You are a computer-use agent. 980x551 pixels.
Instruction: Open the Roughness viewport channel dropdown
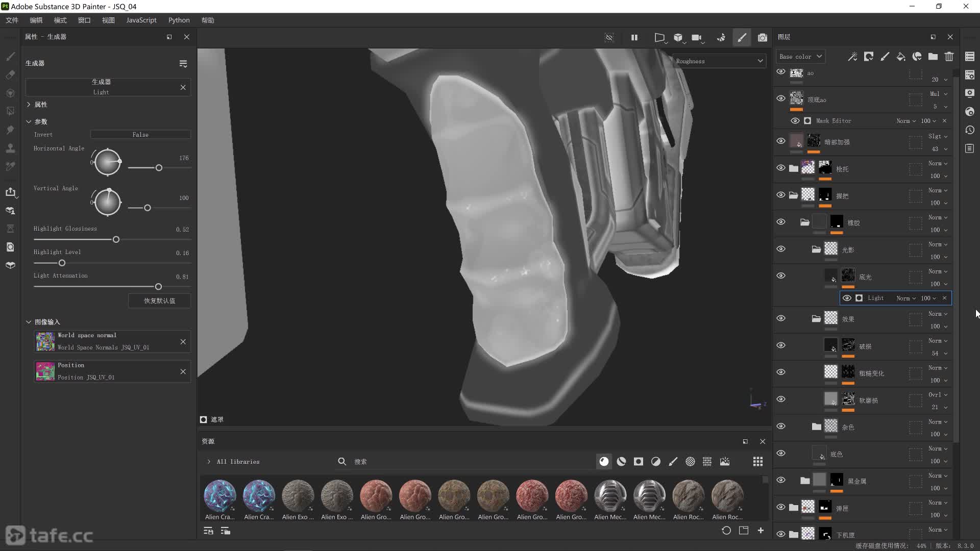point(719,61)
